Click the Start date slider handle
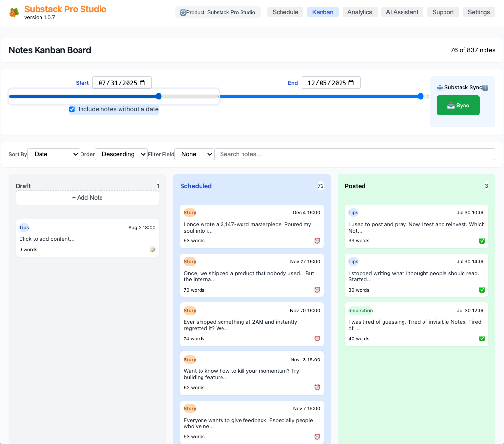 [x=159, y=96]
